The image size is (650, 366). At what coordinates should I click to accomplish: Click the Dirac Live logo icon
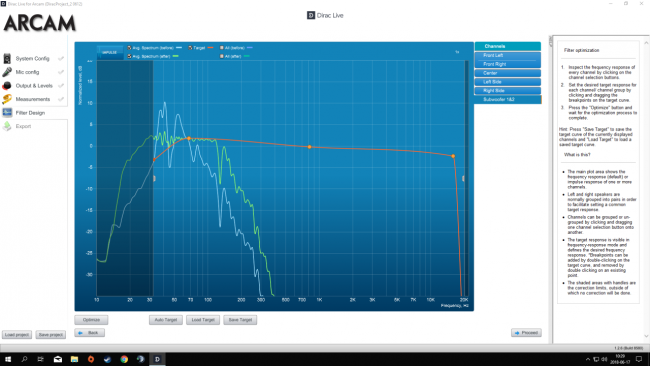(x=311, y=15)
